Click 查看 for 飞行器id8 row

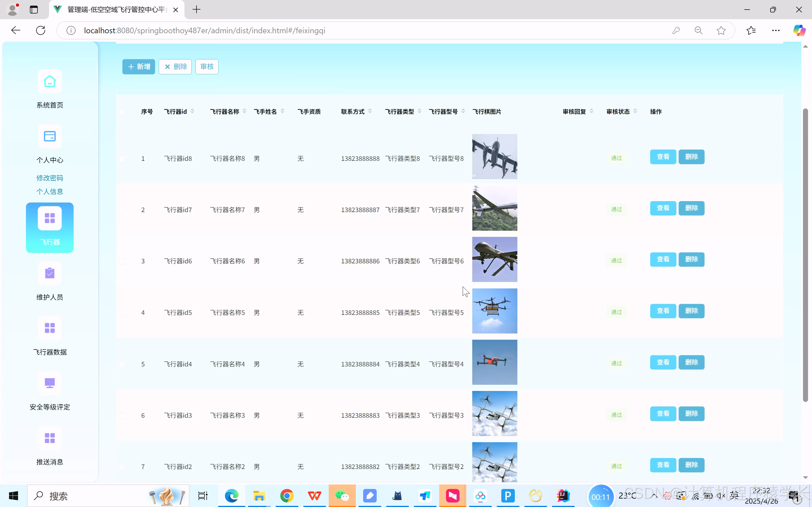[663, 157]
